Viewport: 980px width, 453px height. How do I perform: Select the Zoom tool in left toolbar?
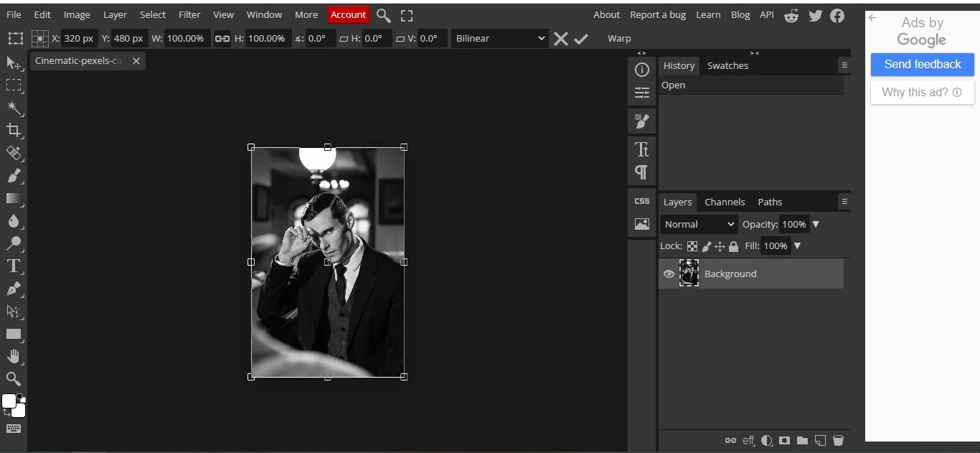14,378
